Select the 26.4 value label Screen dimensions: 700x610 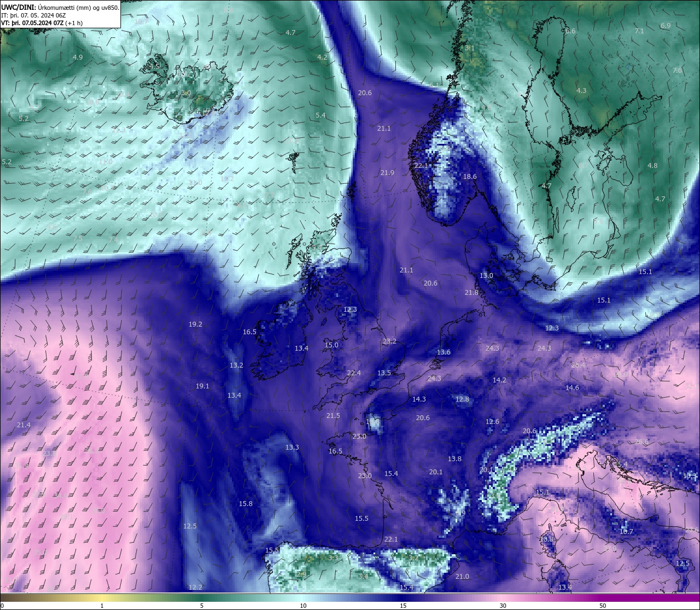[x=578, y=365]
